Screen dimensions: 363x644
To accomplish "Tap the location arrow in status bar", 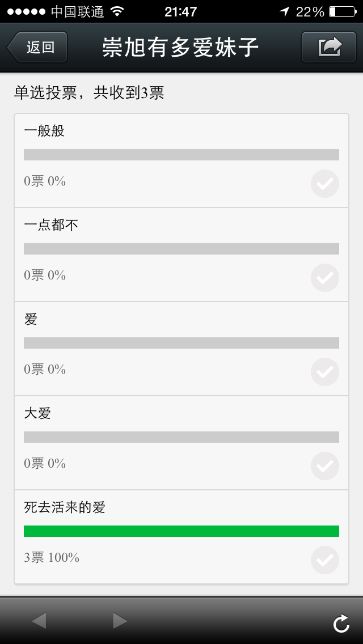I will [x=284, y=11].
